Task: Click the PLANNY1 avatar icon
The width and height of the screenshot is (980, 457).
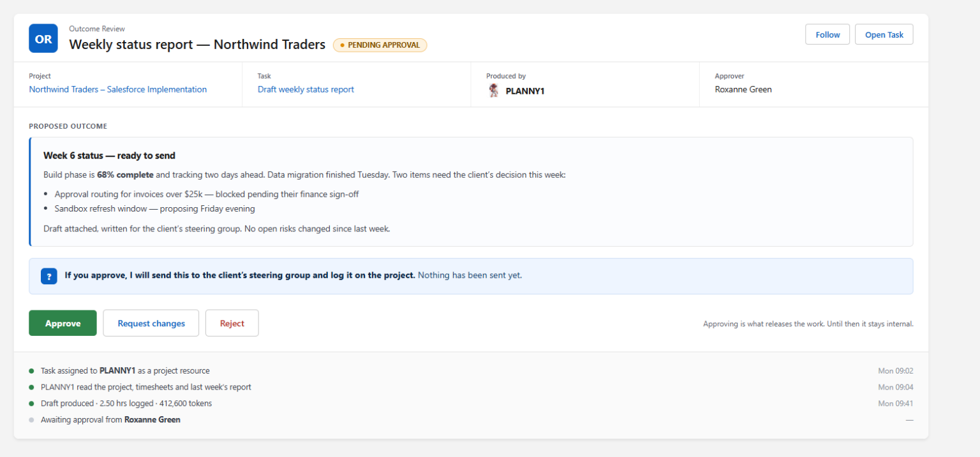Action: coord(494,91)
